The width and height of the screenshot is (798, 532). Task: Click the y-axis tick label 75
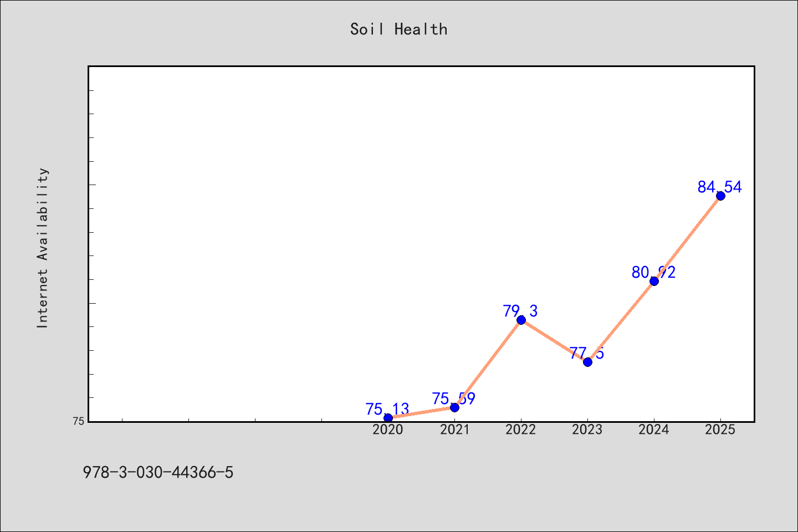pos(79,422)
